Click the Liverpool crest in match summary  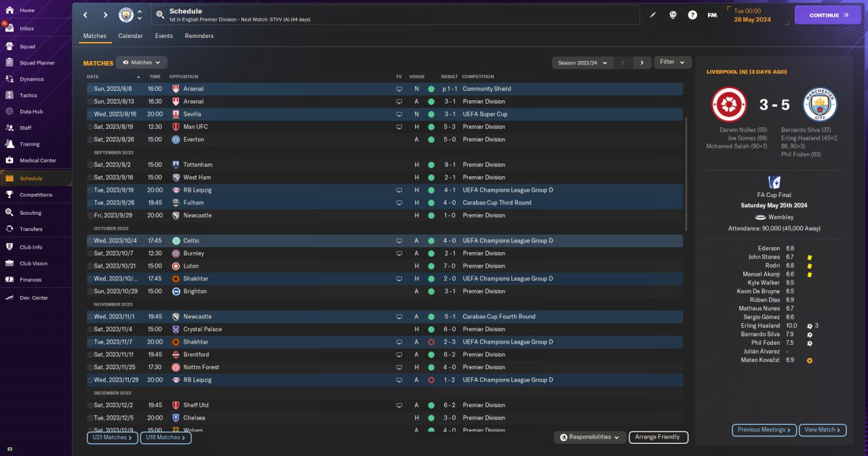(x=728, y=105)
